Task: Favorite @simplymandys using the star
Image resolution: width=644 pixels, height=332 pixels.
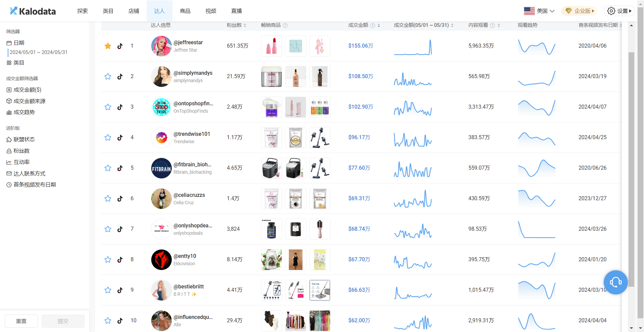Action: click(108, 76)
